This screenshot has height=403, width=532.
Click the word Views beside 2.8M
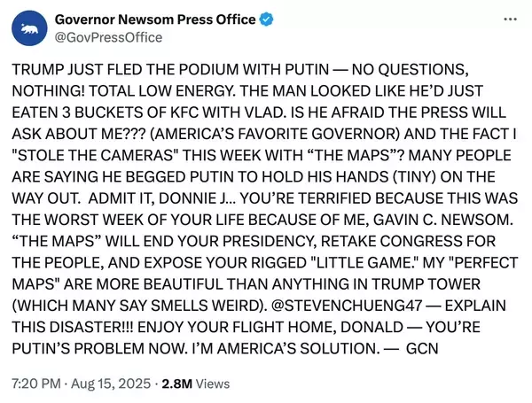click(213, 384)
